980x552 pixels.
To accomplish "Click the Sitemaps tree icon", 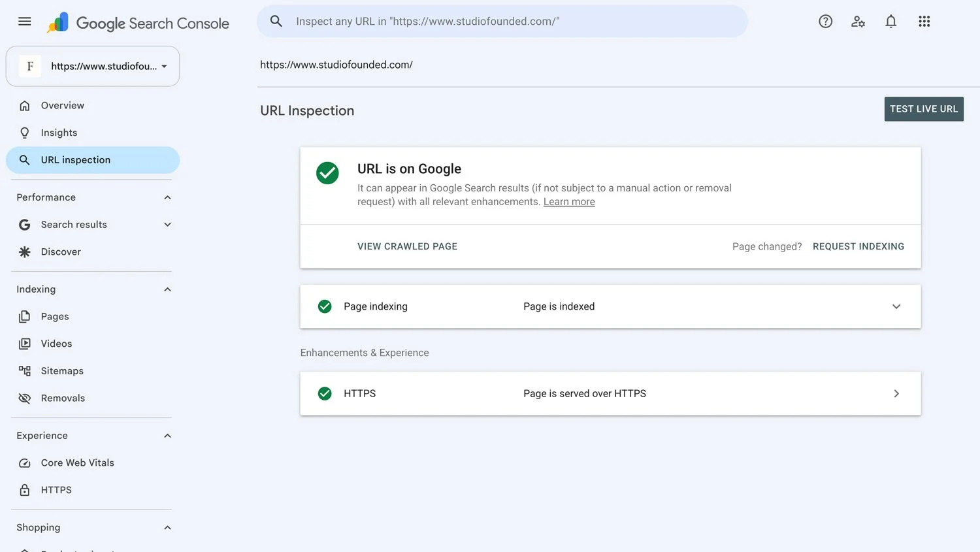I will (25, 371).
